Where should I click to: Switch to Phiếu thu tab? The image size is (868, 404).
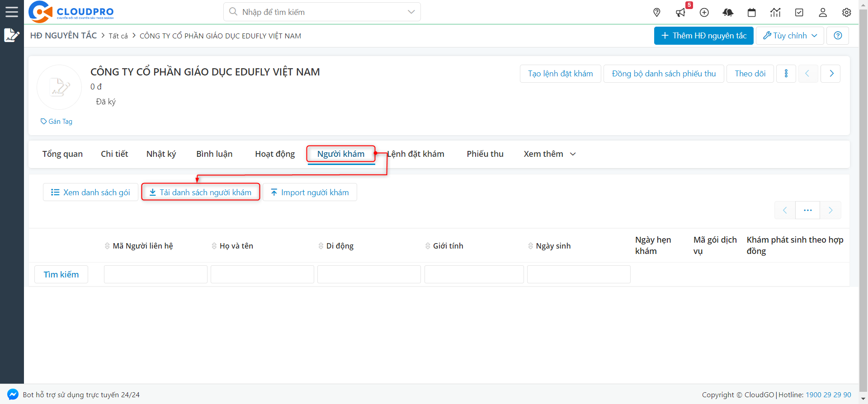click(485, 154)
